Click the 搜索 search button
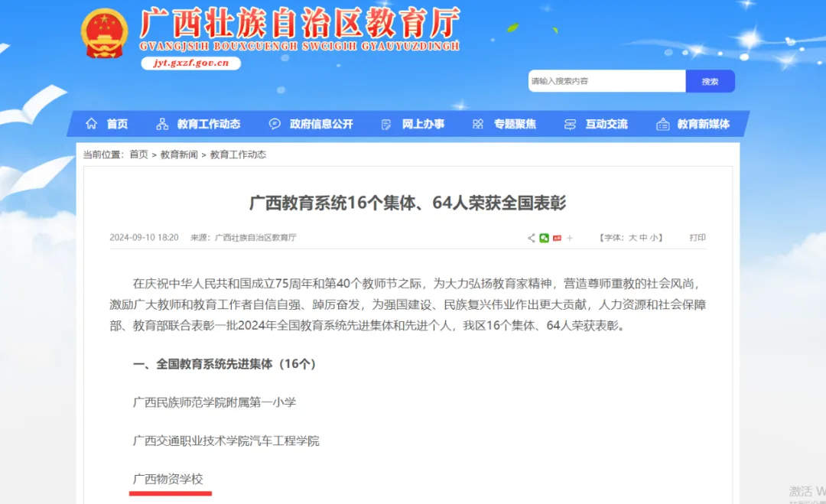The height and width of the screenshot is (504, 826). (710, 81)
